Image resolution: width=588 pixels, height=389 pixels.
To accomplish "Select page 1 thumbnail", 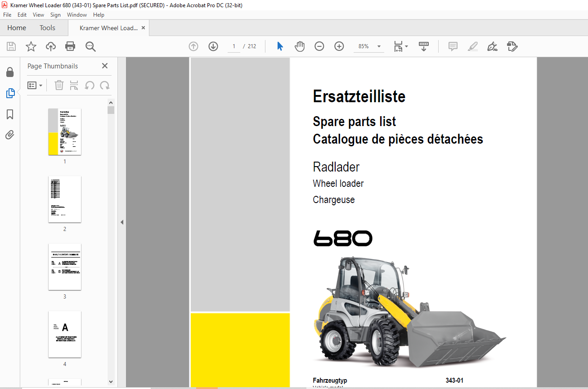I will (65, 131).
